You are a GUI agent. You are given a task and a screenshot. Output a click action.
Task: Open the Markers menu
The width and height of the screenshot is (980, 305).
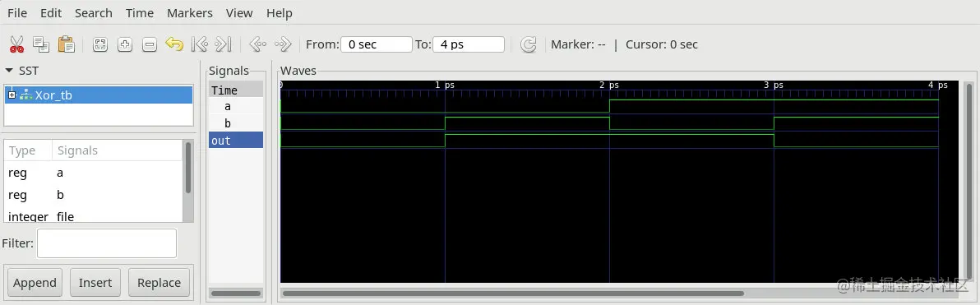coord(190,12)
